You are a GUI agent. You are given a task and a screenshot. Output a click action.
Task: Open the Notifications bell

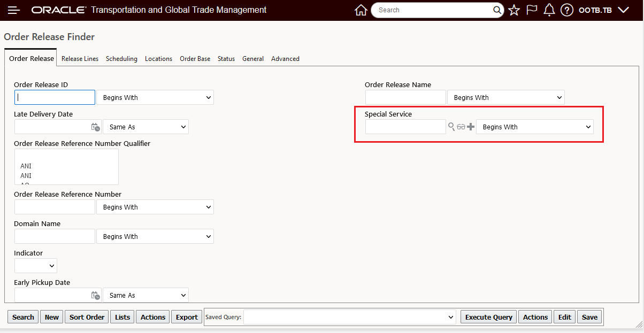pos(549,10)
